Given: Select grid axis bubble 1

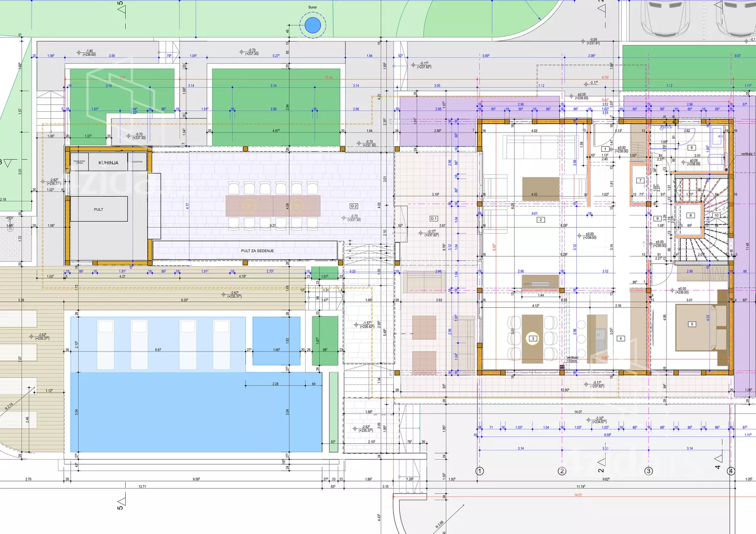Looking at the screenshot, I should [x=479, y=471].
